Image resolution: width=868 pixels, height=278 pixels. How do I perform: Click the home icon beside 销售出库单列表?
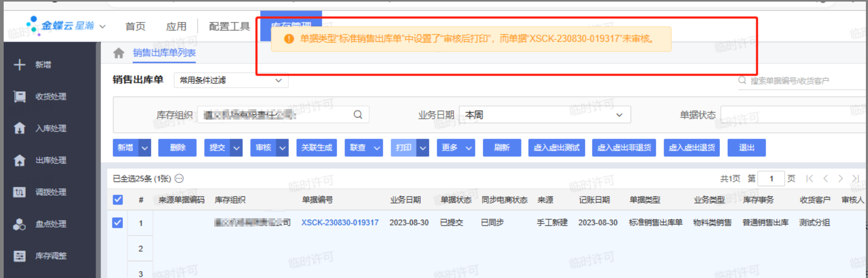click(119, 53)
